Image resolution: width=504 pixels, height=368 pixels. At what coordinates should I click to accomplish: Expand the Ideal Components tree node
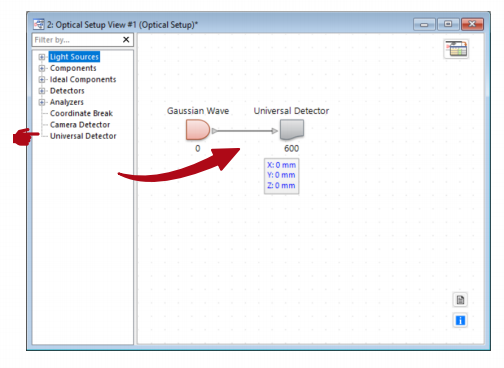(x=42, y=80)
